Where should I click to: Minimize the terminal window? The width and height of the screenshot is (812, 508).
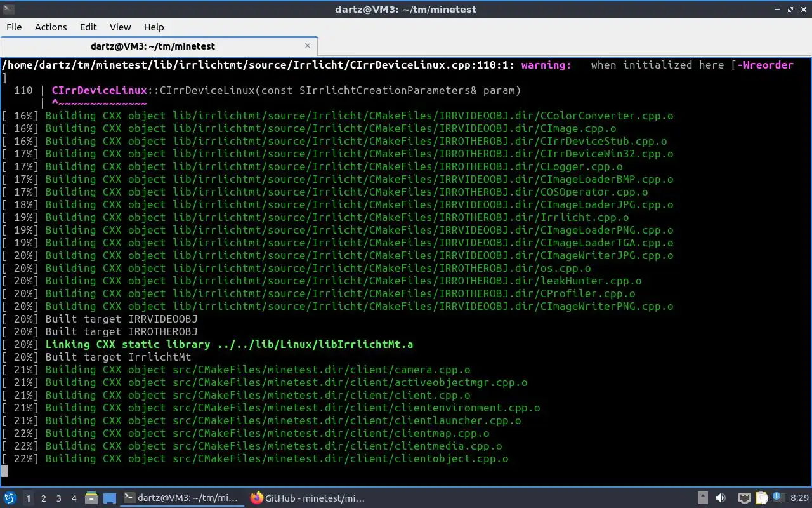778,9
